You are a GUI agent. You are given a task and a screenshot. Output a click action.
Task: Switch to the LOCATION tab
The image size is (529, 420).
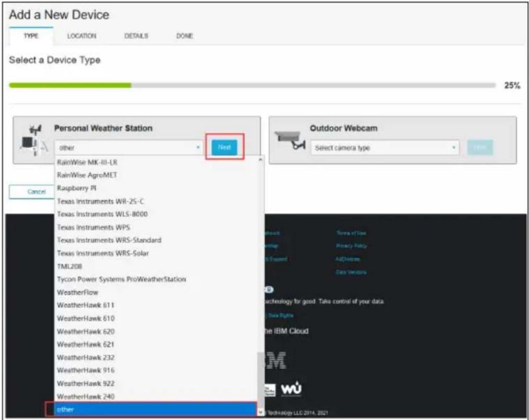point(82,36)
